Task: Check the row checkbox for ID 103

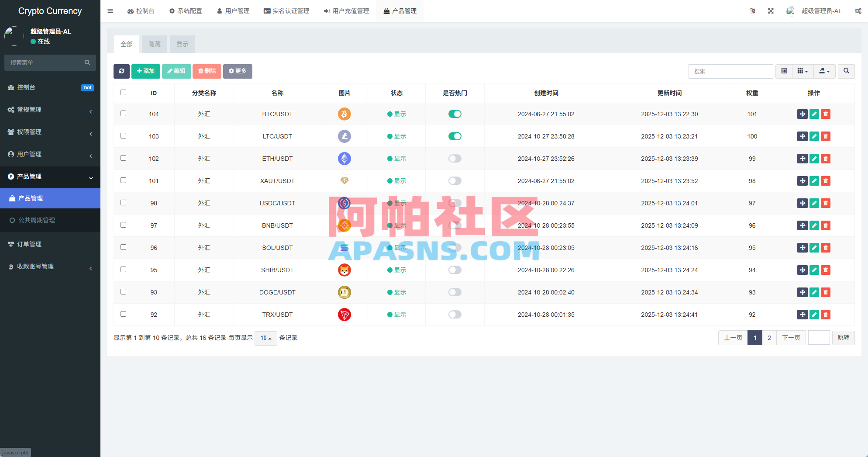Action: 123,136
